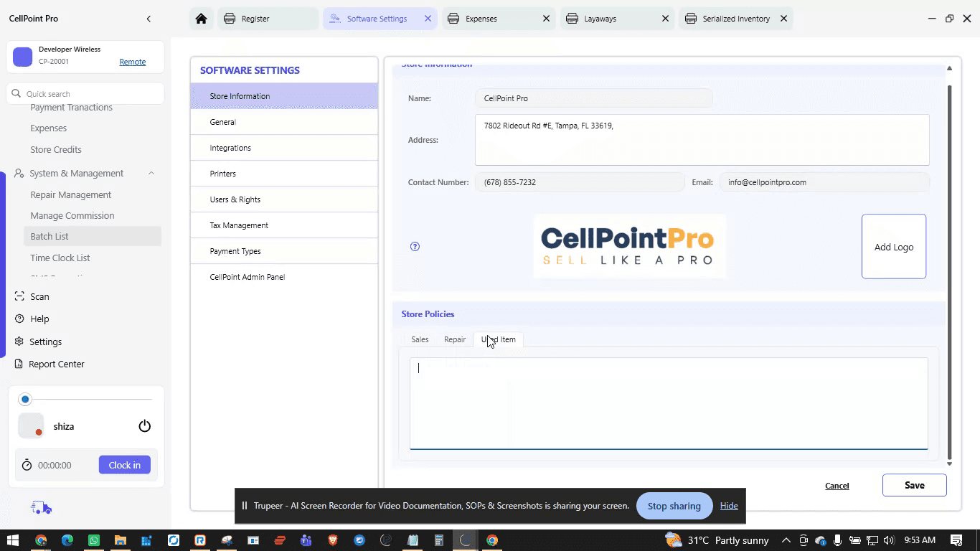Open the Windows Start menu
The image size is (980, 551).
click(12, 540)
